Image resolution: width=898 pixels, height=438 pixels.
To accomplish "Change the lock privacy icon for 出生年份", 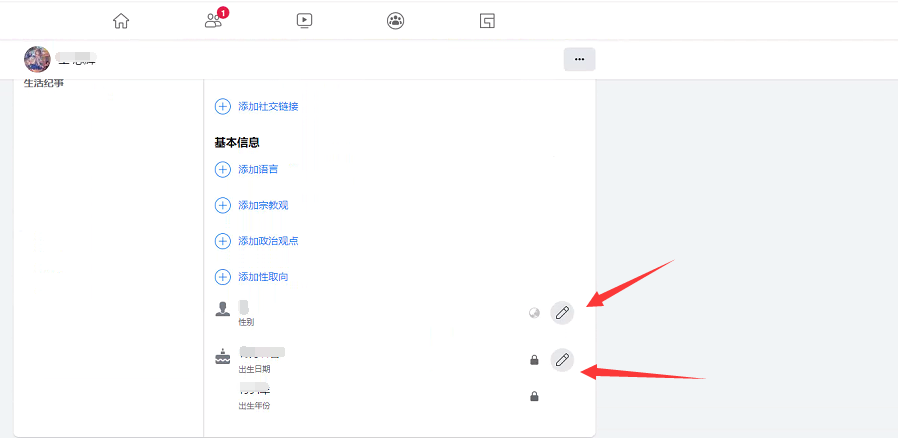I will point(534,396).
